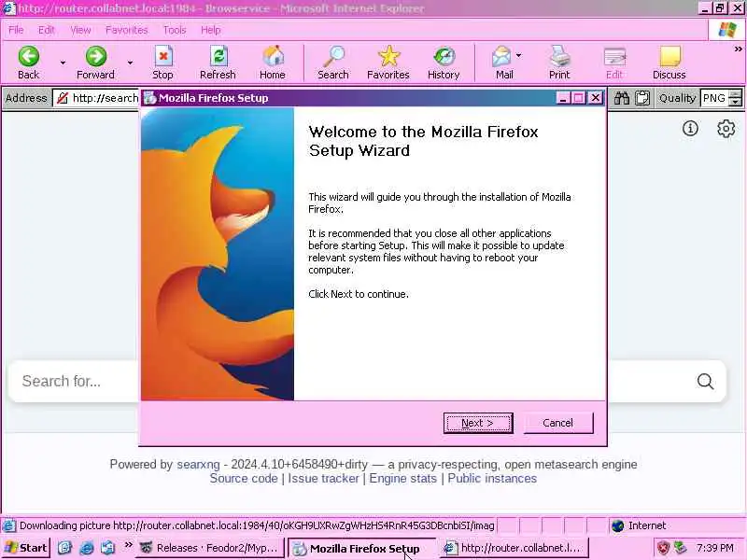Switch to http://router.collabnet.l... taskbar item
Screen dimensions: 747x560
(514, 548)
